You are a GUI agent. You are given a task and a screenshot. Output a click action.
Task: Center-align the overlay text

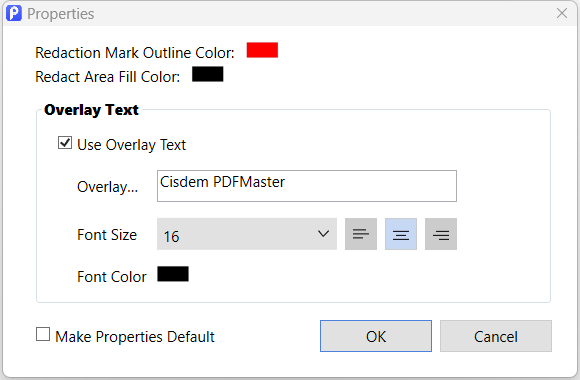click(x=401, y=234)
